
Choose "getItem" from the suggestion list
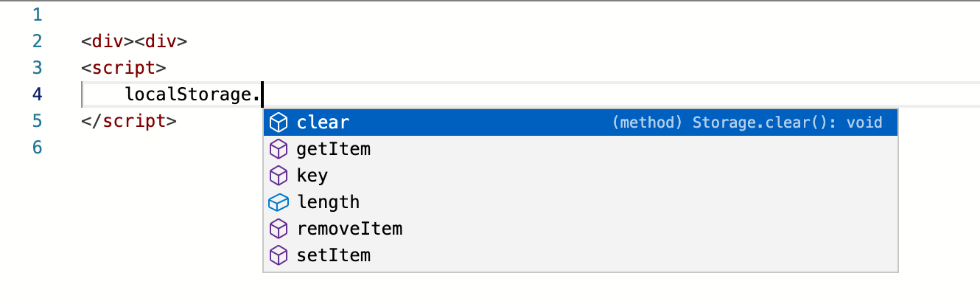(x=333, y=149)
